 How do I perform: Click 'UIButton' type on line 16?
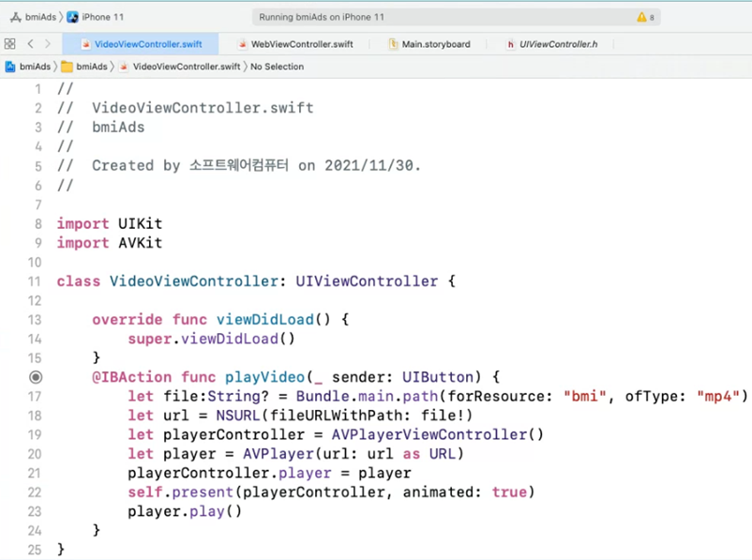coord(438,377)
